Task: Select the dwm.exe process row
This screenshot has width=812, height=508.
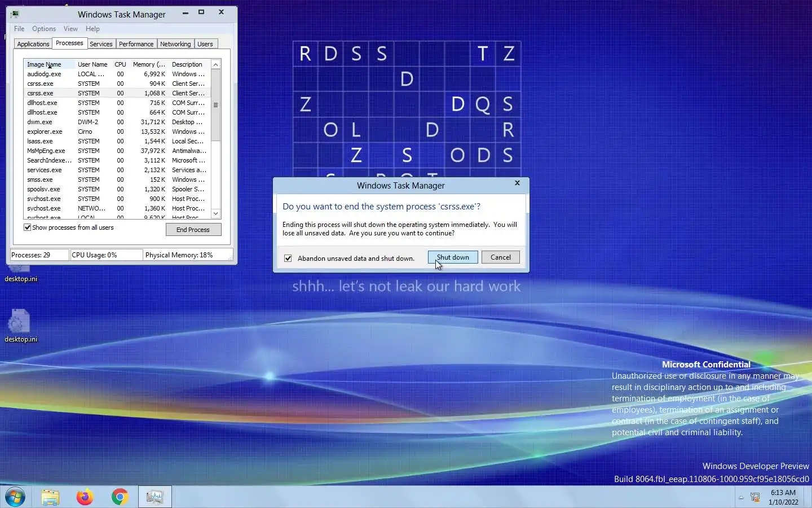Action: tap(117, 122)
